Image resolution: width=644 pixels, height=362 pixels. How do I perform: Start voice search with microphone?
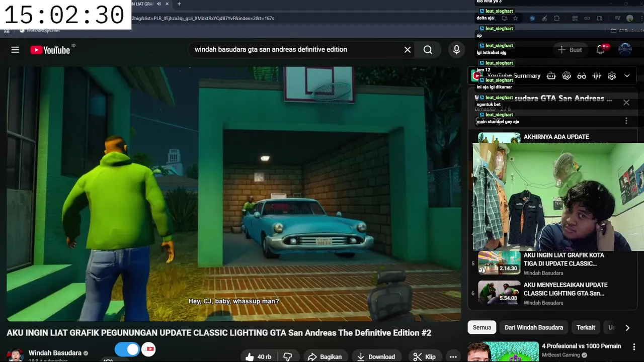tap(456, 50)
